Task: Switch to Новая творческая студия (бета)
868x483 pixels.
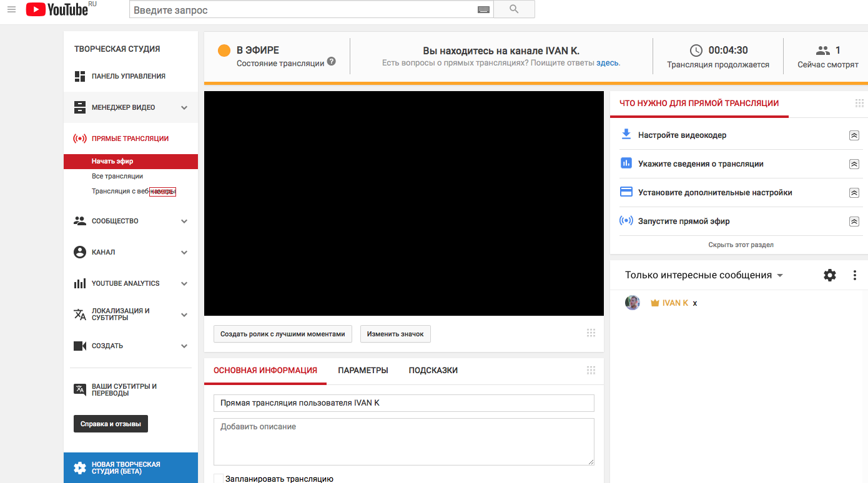Action: click(x=131, y=468)
